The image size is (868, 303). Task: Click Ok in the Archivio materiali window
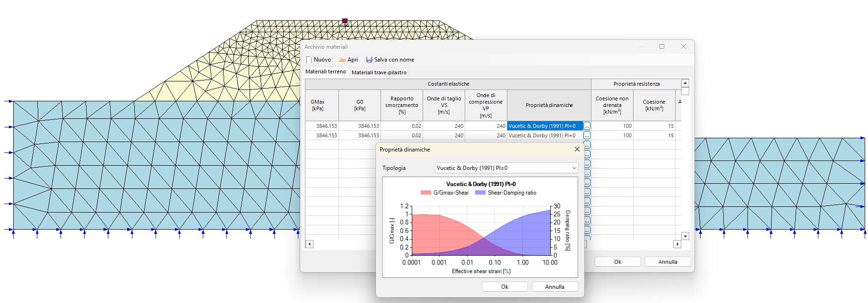[x=617, y=262]
